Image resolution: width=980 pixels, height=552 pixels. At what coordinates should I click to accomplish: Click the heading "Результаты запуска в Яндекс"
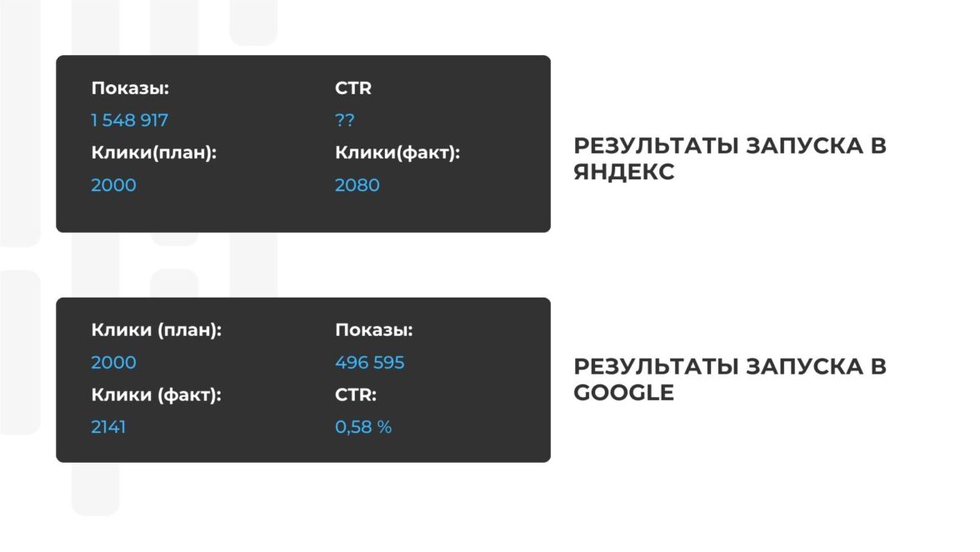click(x=729, y=158)
